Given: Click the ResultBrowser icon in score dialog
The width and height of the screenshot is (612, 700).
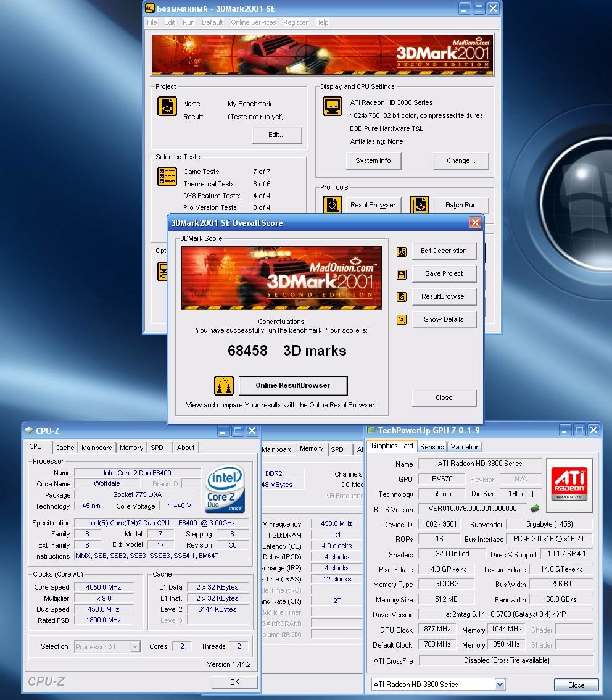Looking at the screenshot, I should point(402,297).
